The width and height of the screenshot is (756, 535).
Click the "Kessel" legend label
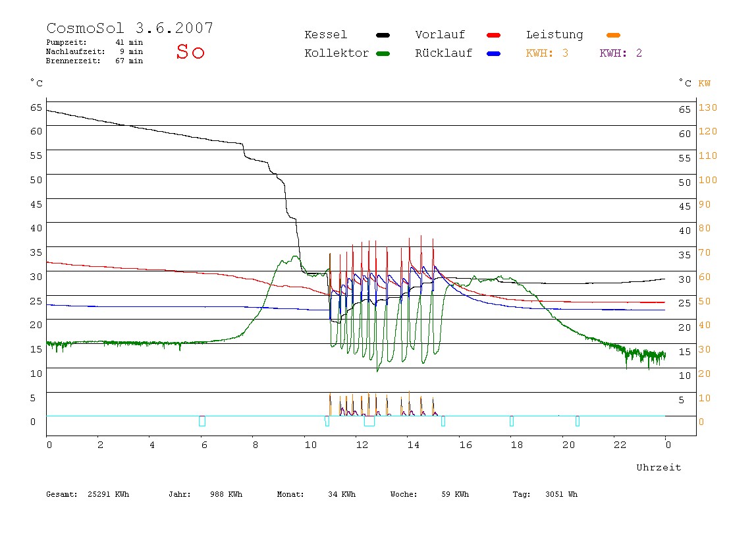click(x=326, y=35)
